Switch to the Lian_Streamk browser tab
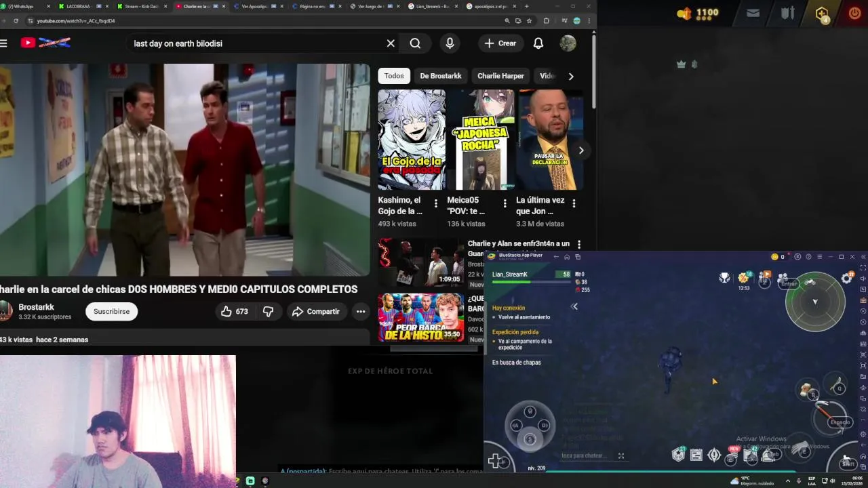 (x=434, y=6)
